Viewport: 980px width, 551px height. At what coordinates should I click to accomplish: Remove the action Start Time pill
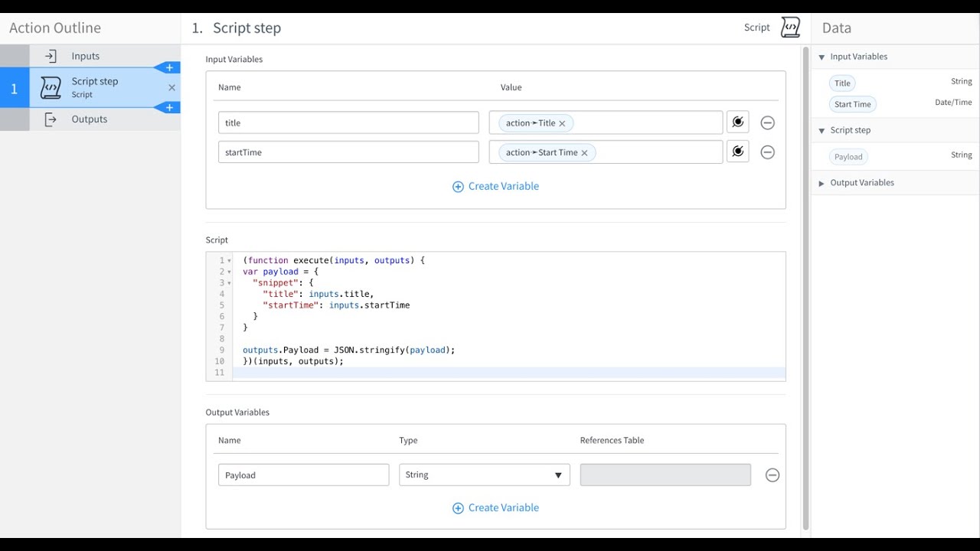tap(584, 153)
